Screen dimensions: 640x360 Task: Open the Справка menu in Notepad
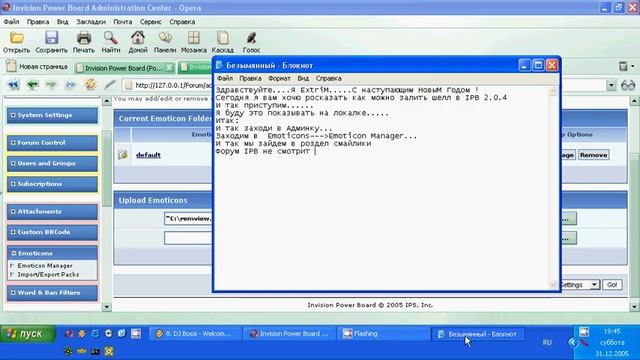click(329, 78)
